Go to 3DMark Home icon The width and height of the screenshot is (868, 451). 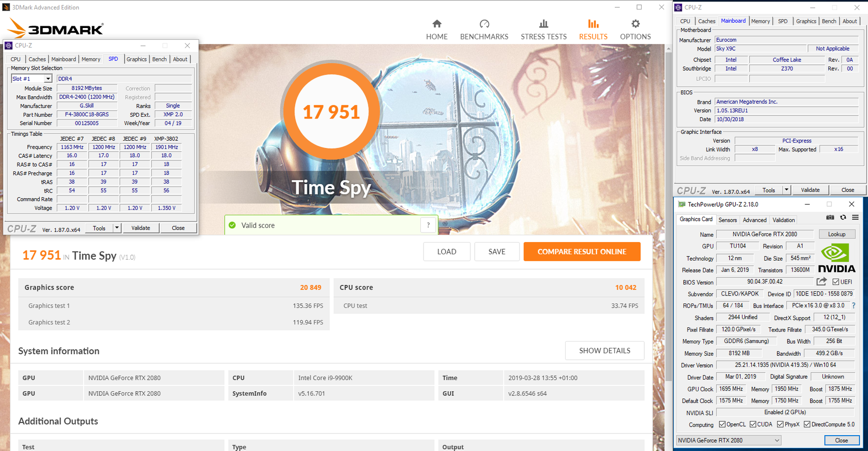pos(437,24)
